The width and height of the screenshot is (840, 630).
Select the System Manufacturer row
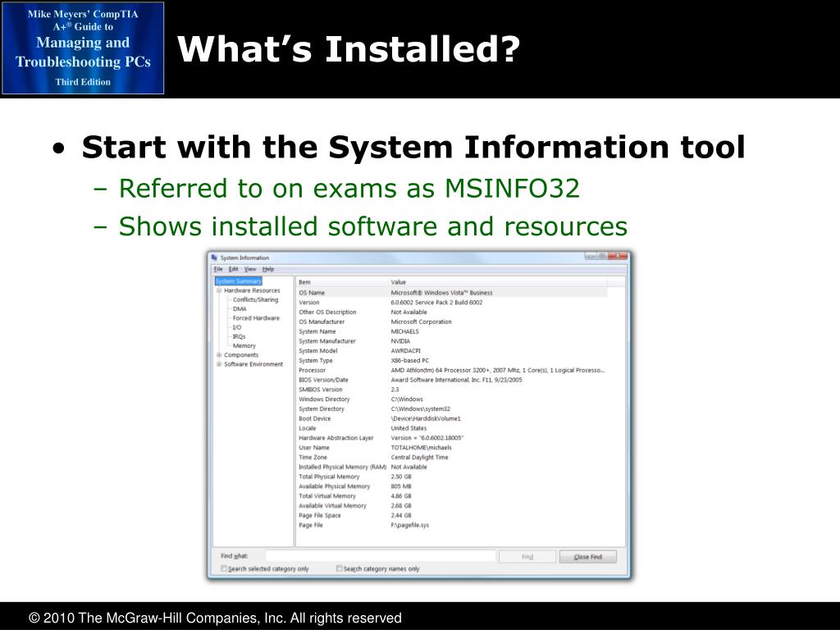click(452, 341)
